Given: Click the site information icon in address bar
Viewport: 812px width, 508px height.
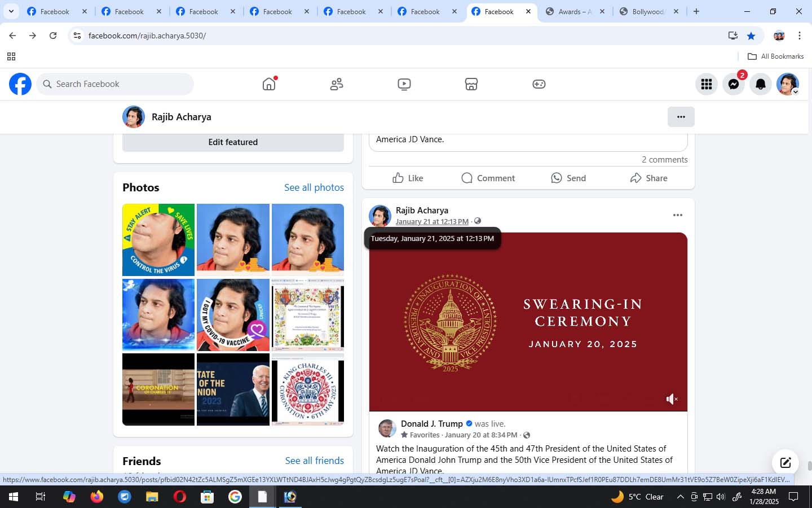Looking at the screenshot, I should coord(77,36).
